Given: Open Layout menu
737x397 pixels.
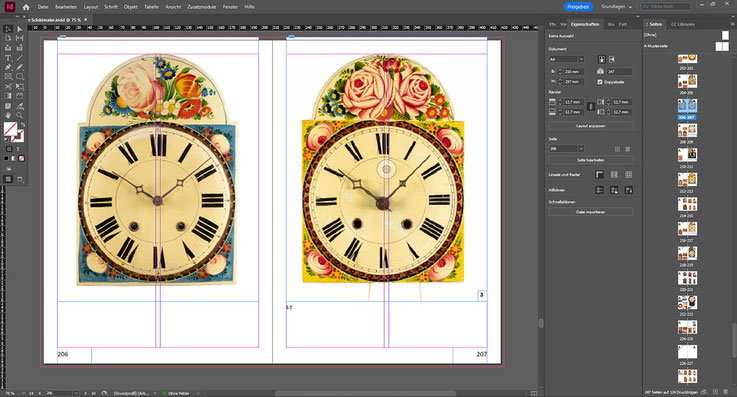Looking at the screenshot, I should click(91, 7).
